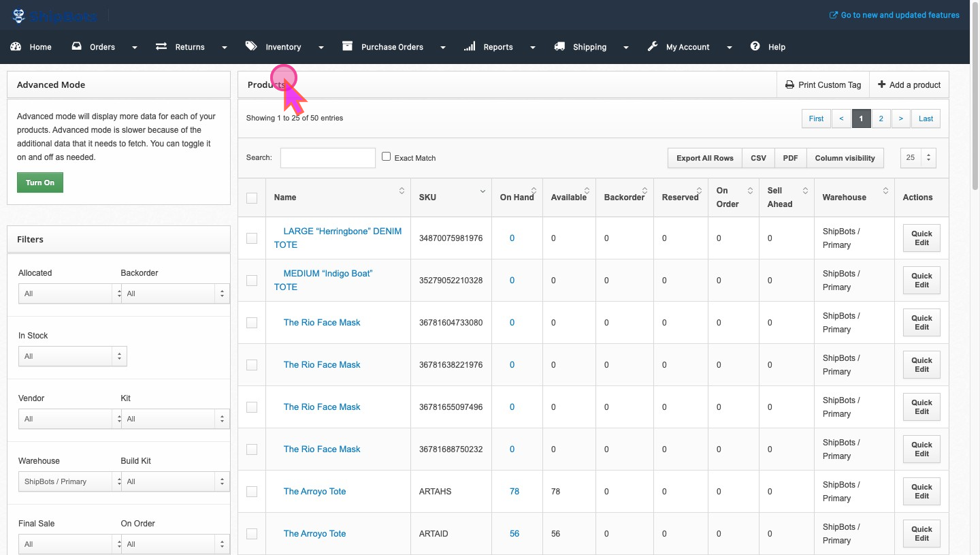This screenshot has height=555, width=980.
Task: Click the Help question mark icon
Action: (755, 46)
